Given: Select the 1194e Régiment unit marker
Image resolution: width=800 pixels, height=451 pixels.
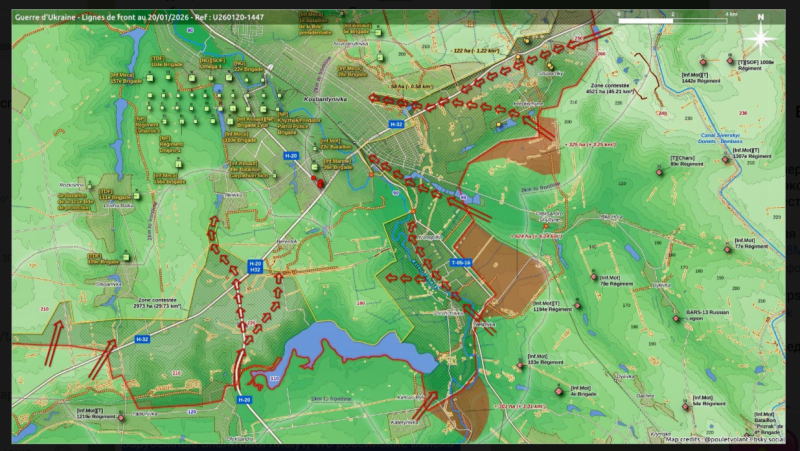Looking at the screenshot, I should (577, 306).
